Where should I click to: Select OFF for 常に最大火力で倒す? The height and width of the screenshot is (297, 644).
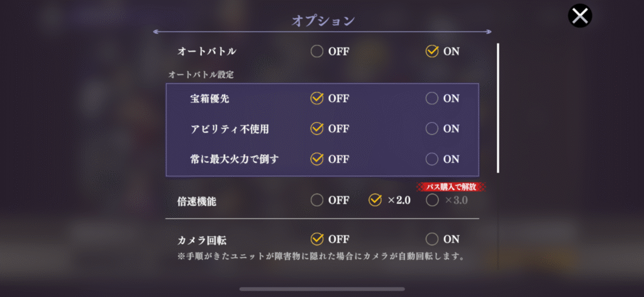317,159
